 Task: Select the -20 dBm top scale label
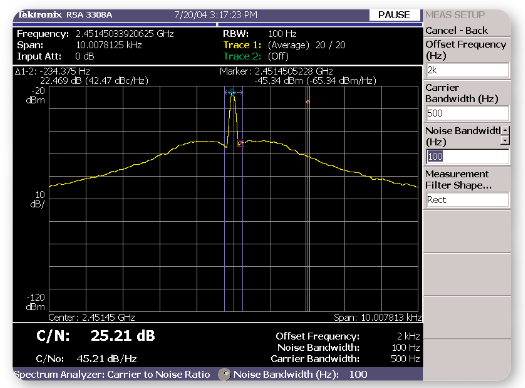(x=35, y=95)
